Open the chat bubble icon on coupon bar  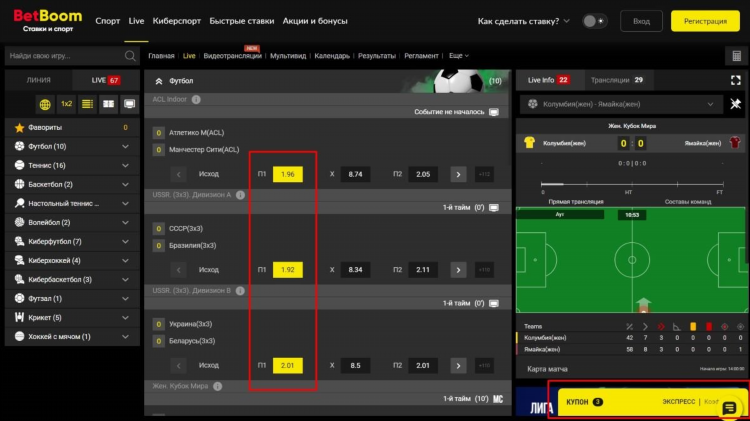729,408
